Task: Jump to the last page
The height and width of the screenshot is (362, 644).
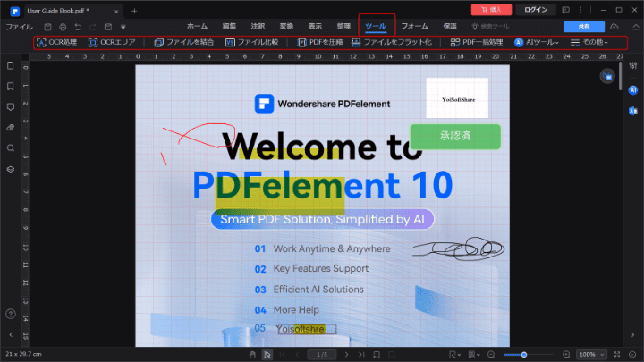Action: tap(361, 355)
